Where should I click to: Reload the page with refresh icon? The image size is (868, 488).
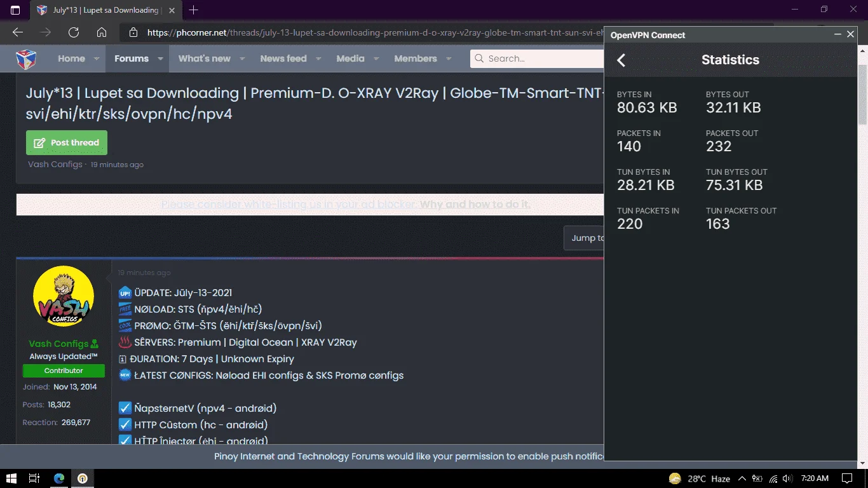(74, 32)
